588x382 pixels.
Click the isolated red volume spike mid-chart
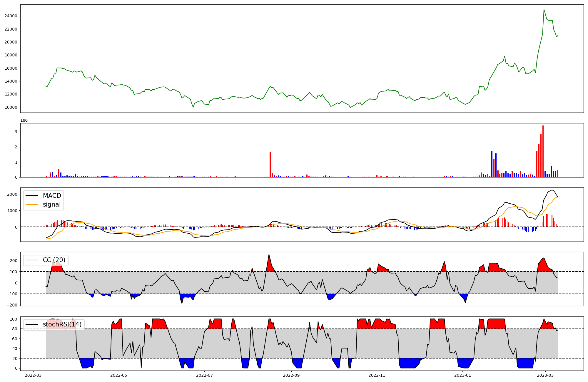(x=270, y=165)
